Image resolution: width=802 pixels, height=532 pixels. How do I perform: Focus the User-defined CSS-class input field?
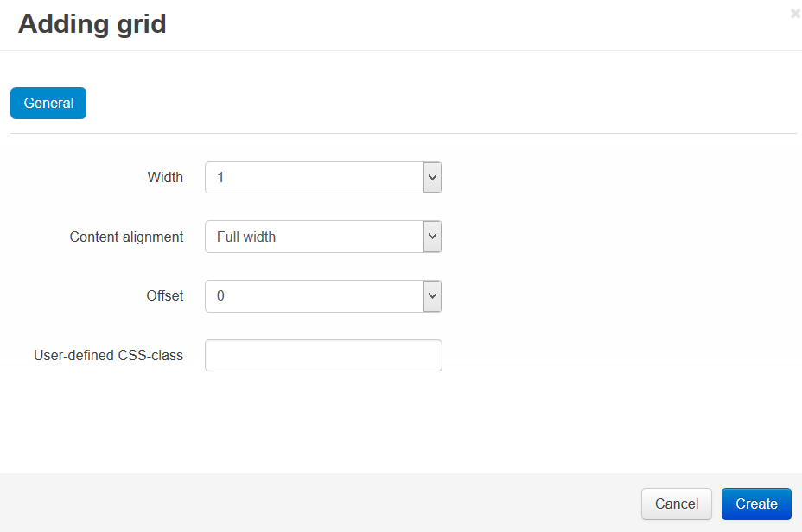click(x=323, y=355)
